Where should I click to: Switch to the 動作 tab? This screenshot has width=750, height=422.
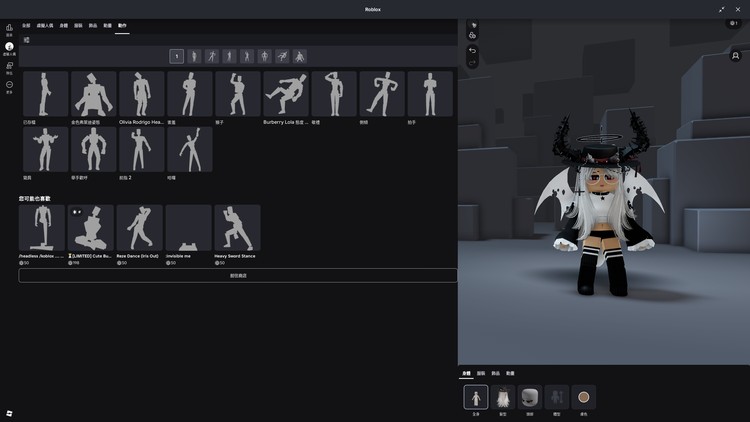coord(122,25)
